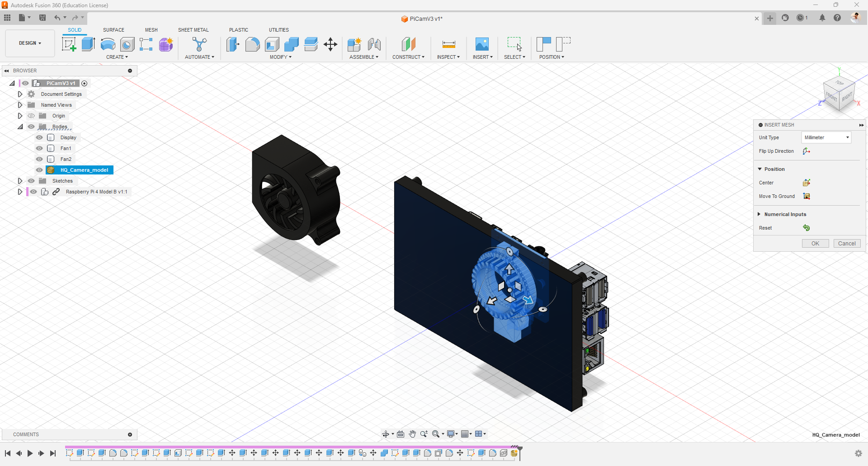Open the Unit Type dropdown
Image resolution: width=868 pixels, height=466 pixels.
pyautogui.click(x=826, y=137)
